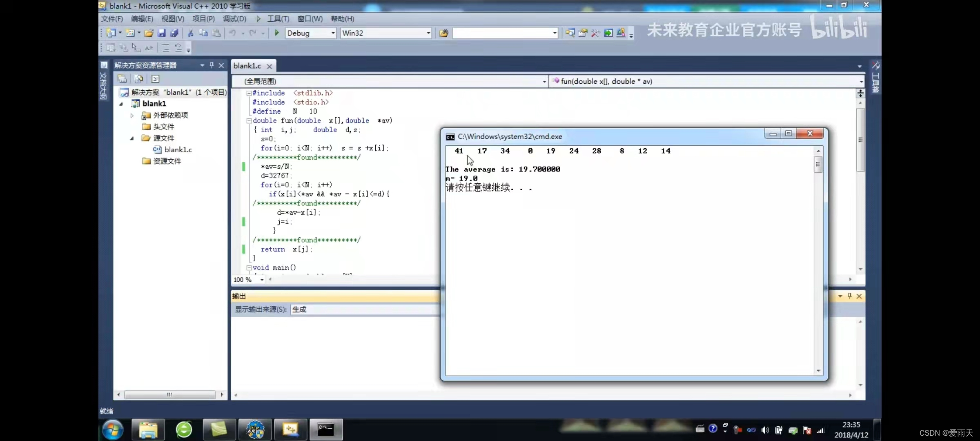Open the 编辑(E) menu
This screenshot has height=441, width=980.
point(142,19)
